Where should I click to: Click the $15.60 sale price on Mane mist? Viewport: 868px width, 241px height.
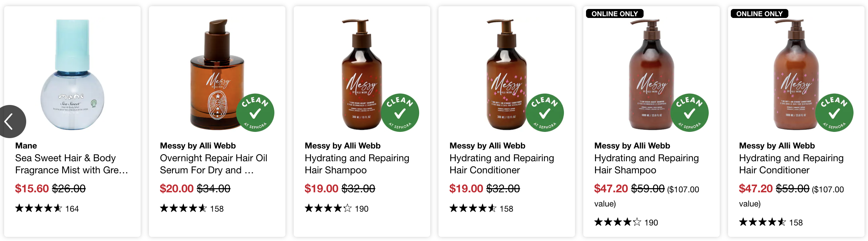click(x=32, y=189)
